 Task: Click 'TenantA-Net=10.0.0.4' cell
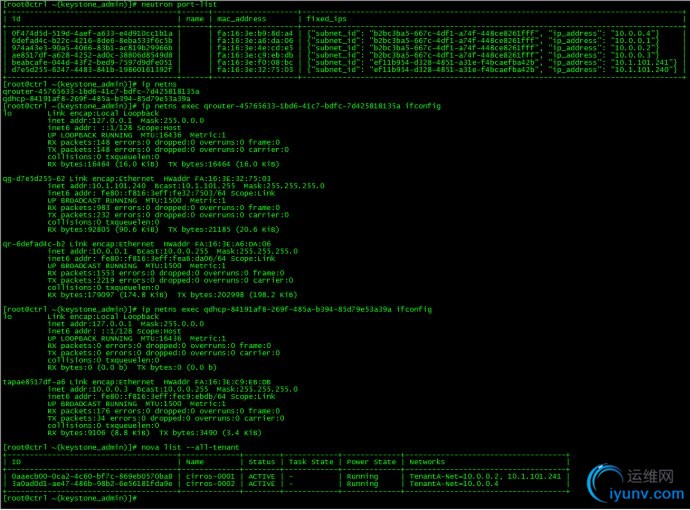pos(454,484)
